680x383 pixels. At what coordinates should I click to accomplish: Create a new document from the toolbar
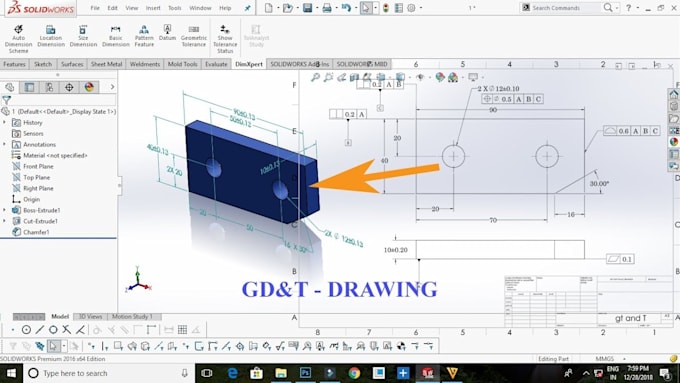269,8
